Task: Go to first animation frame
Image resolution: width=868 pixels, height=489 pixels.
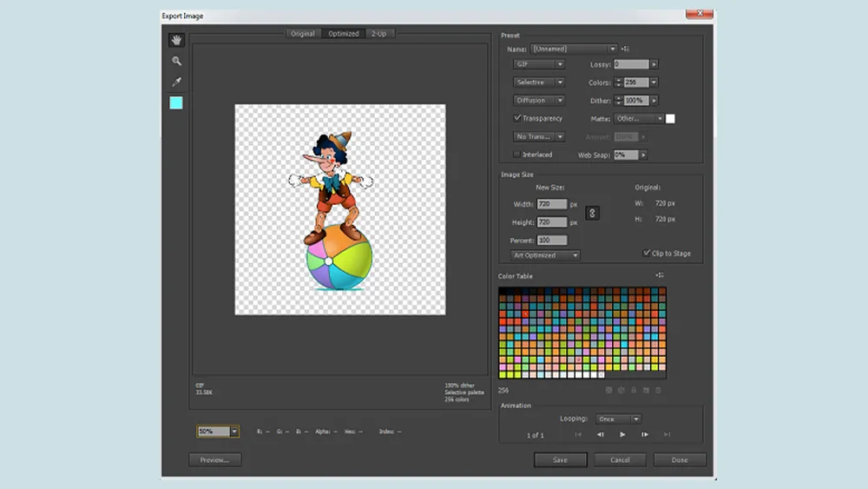Action: (578, 435)
